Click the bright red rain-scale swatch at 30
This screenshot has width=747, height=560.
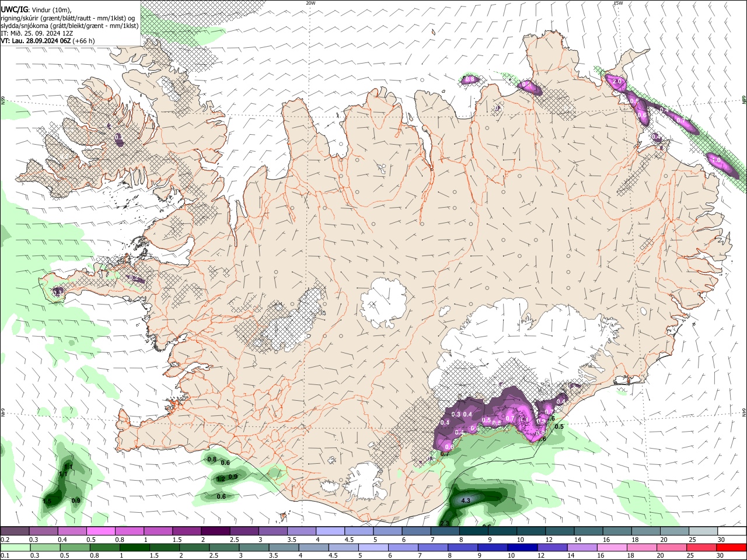[732, 547]
